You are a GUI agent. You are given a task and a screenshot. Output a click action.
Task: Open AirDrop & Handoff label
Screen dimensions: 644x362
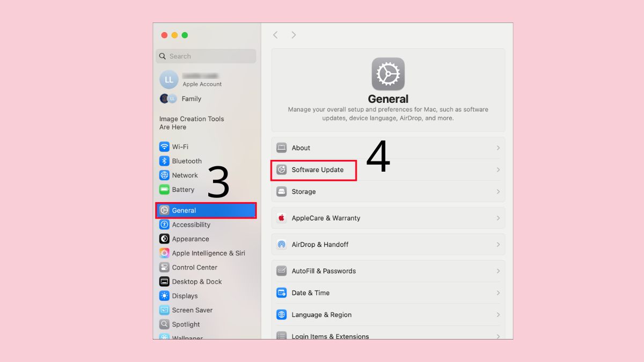click(x=320, y=244)
